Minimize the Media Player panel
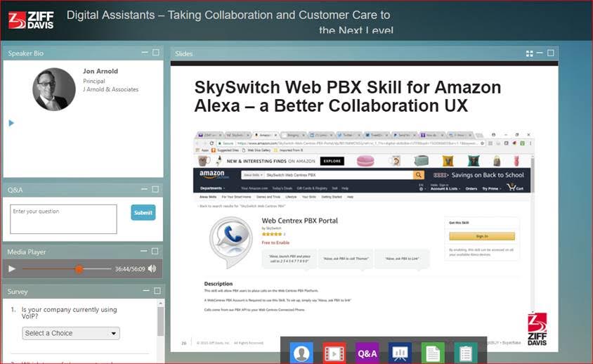Viewport: 593px width, 364px height. [x=144, y=251]
